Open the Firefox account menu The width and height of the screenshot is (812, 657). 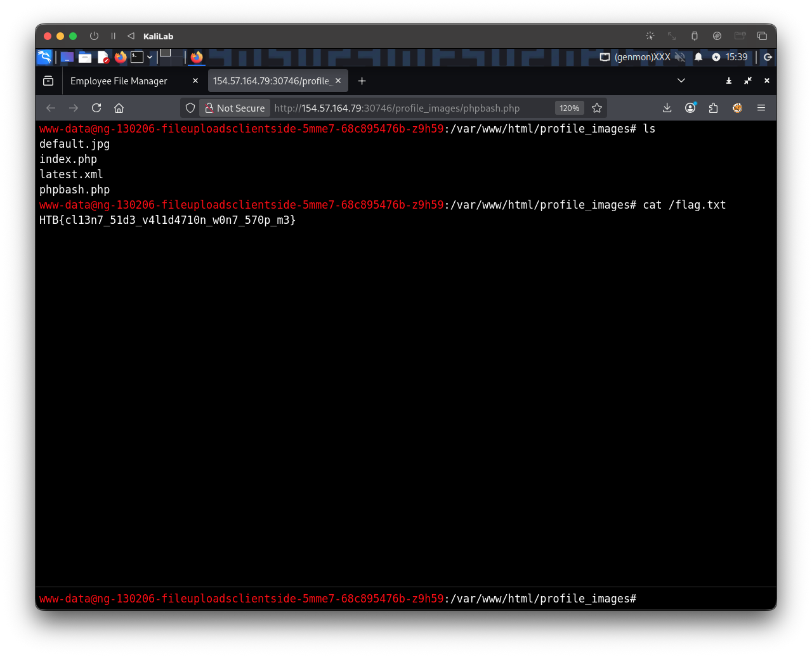tap(690, 108)
